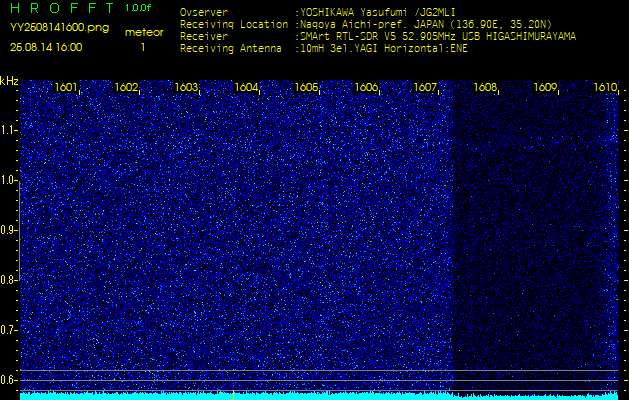Click the 1610 time marker
This screenshot has width=629, height=400.
605,87
